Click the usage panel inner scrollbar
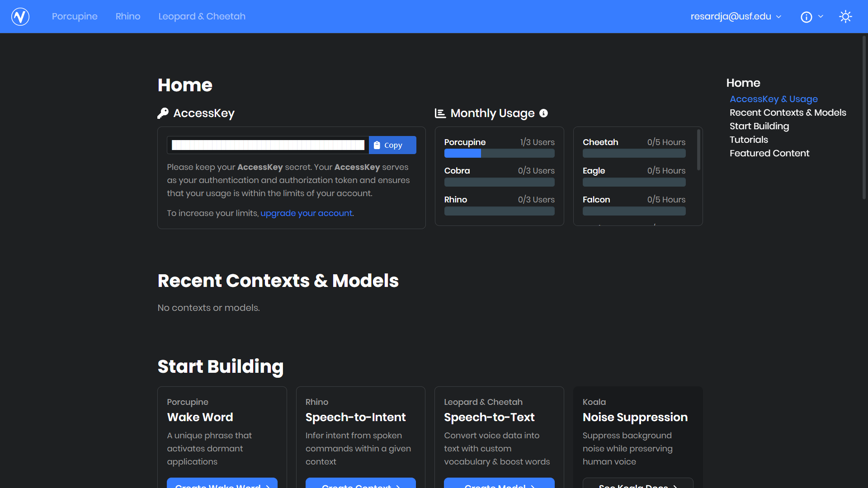Image resolution: width=868 pixels, height=488 pixels. pyautogui.click(x=698, y=150)
